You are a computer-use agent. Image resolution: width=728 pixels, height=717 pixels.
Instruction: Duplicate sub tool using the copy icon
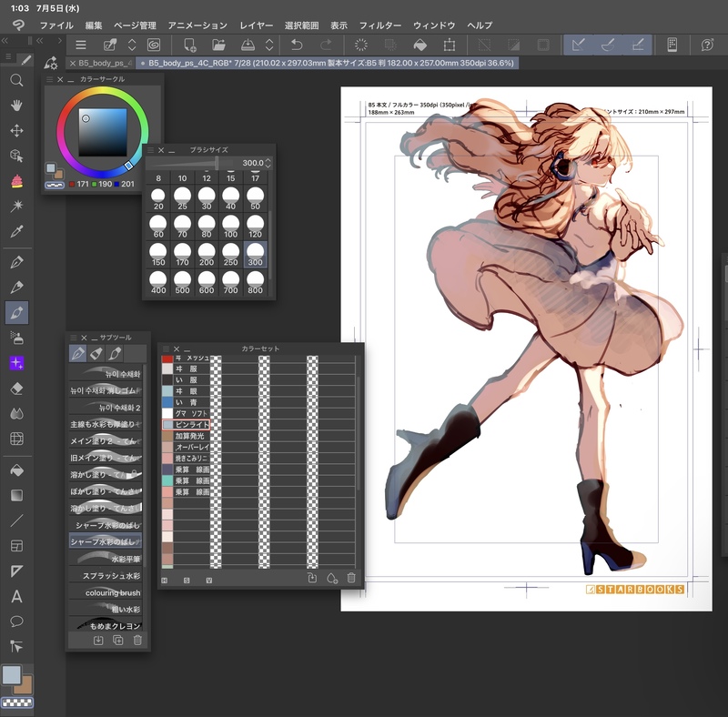click(x=117, y=641)
